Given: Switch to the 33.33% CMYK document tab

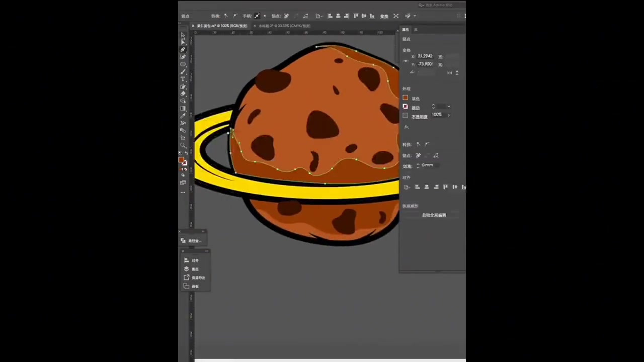Looking at the screenshot, I should (284, 26).
